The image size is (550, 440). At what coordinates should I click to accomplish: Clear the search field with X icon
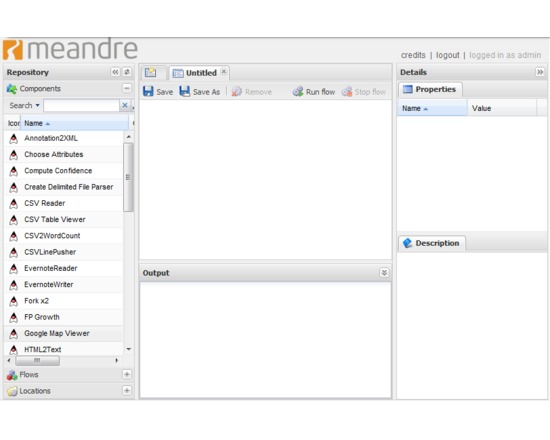[125, 105]
